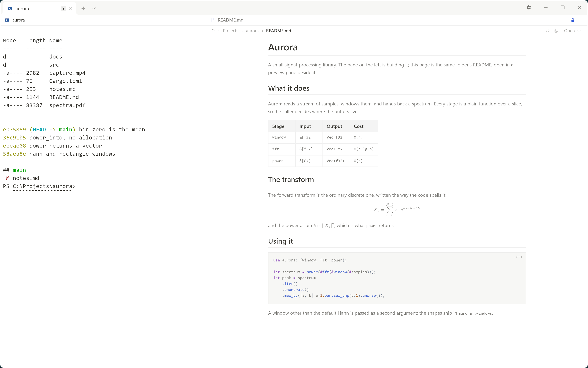The image size is (588, 368).
Task: Click the O(n lg n) cost cell
Action: [364, 149]
